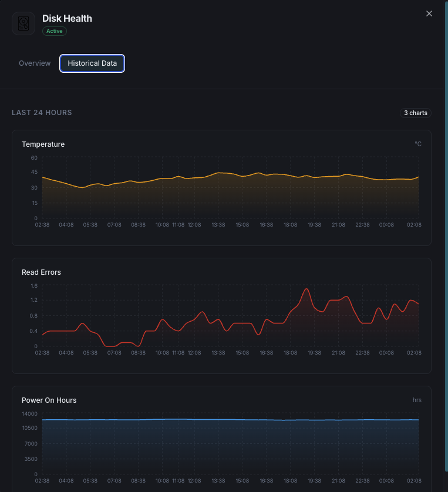448x492 pixels.
Task: Click the highest peak in Read Errors chart
Action: point(306,289)
